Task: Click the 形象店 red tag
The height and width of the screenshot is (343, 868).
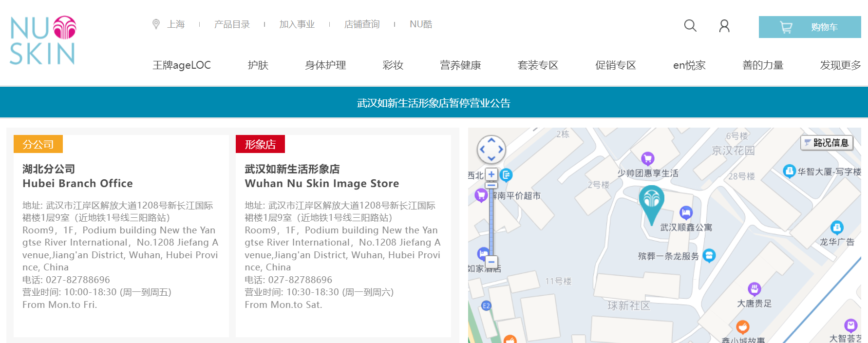Action: point(260,144)
